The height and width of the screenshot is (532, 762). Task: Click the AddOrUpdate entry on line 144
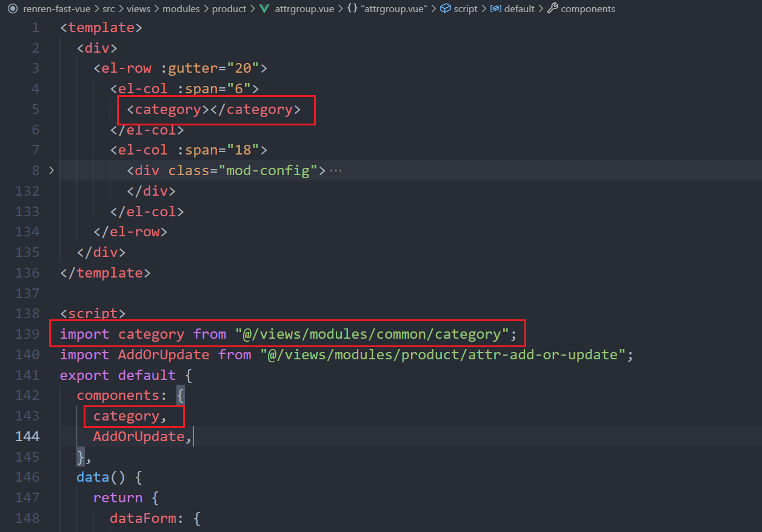(138, 436)
